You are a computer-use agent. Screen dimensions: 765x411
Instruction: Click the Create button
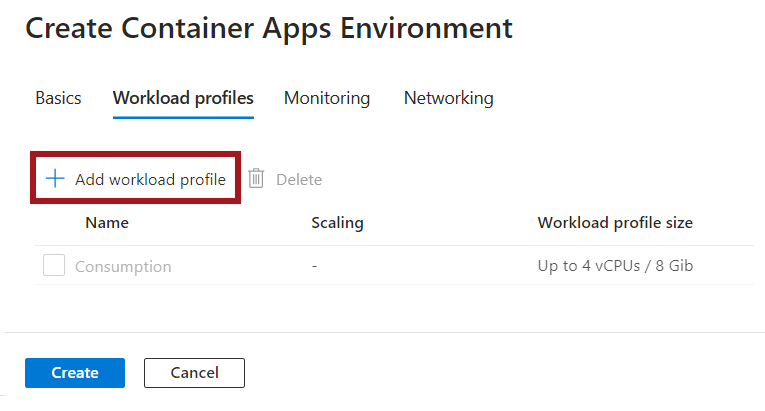[75, 373]
